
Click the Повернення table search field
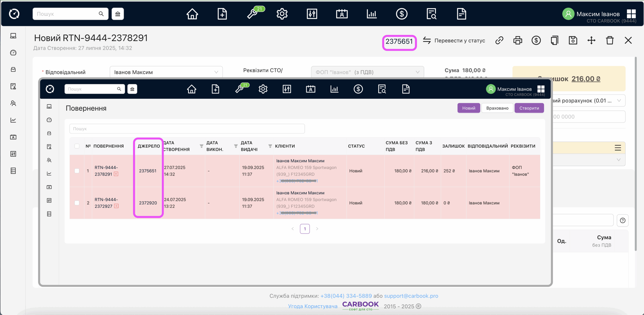187,129
